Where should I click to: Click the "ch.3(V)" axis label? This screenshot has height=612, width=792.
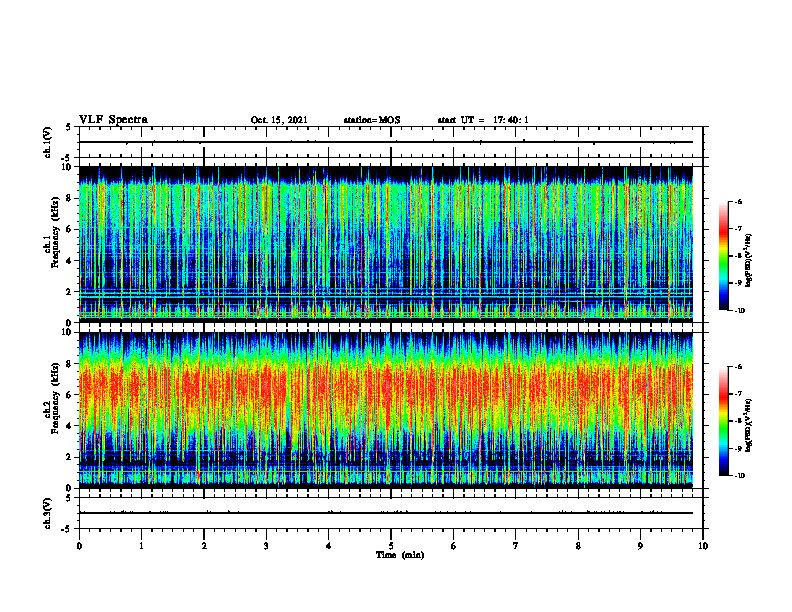click(48, 513)
